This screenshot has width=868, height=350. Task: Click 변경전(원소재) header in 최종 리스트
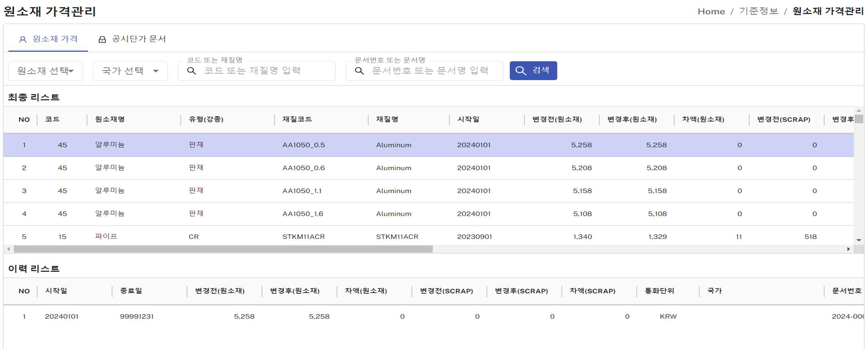pyautogui.click(x=557, y=119)
